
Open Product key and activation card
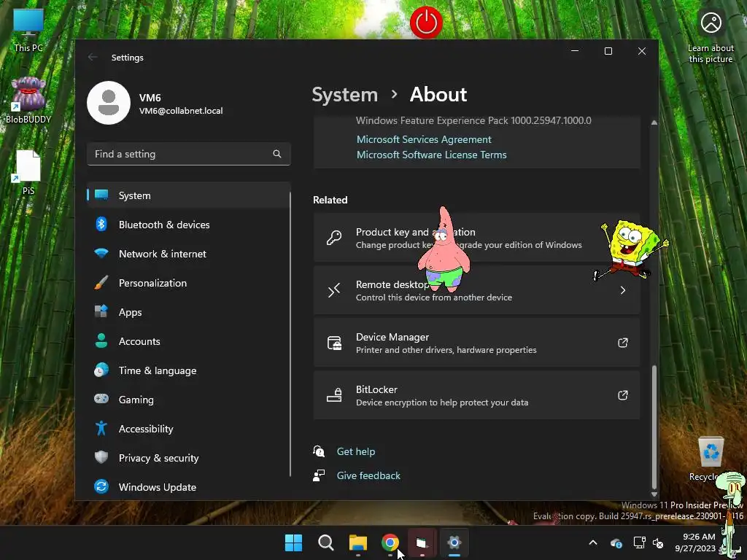pyautogui.click(x=476, y=237)
